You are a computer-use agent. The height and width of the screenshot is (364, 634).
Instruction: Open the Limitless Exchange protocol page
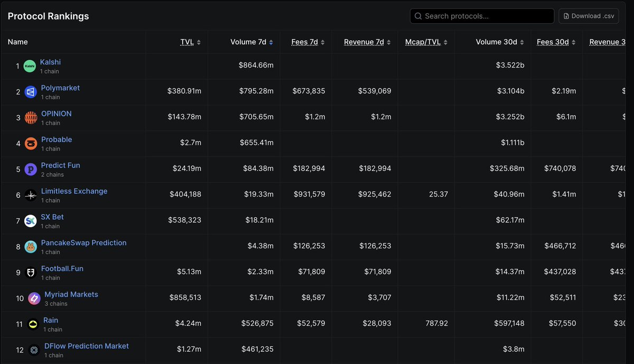(74, 191)
